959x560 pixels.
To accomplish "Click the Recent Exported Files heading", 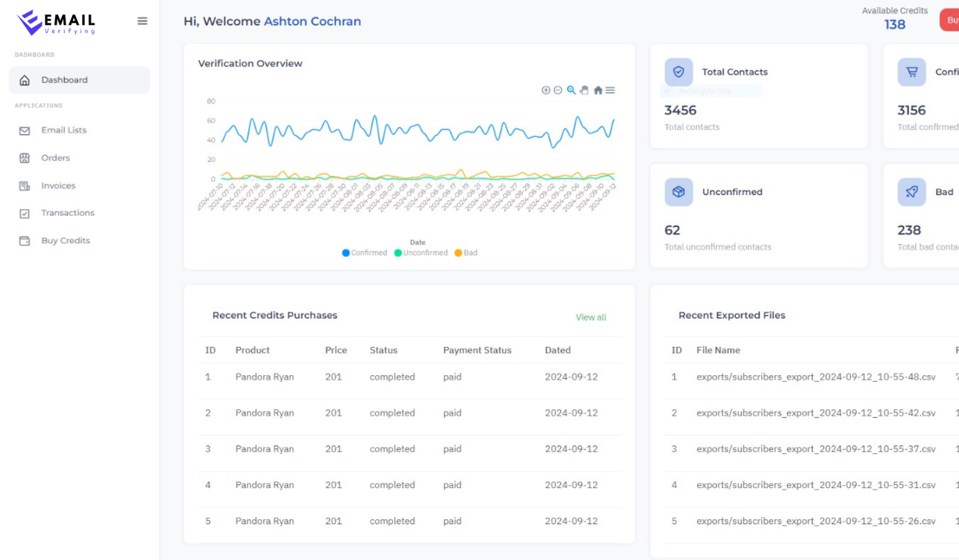I will coord(731,315).
